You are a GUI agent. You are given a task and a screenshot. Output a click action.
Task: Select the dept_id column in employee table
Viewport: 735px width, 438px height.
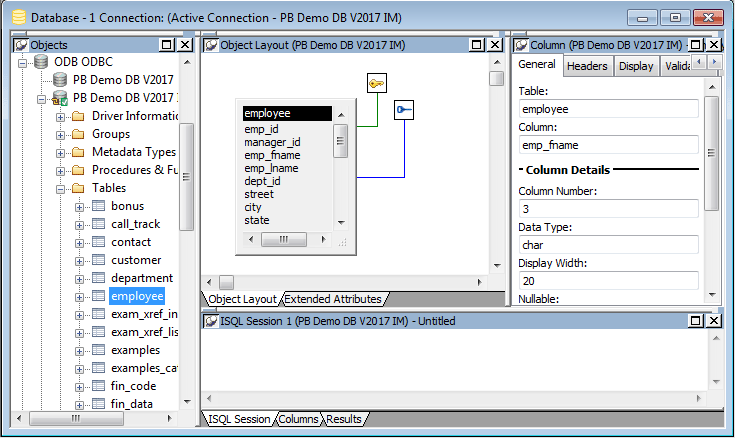click(262, 181)
